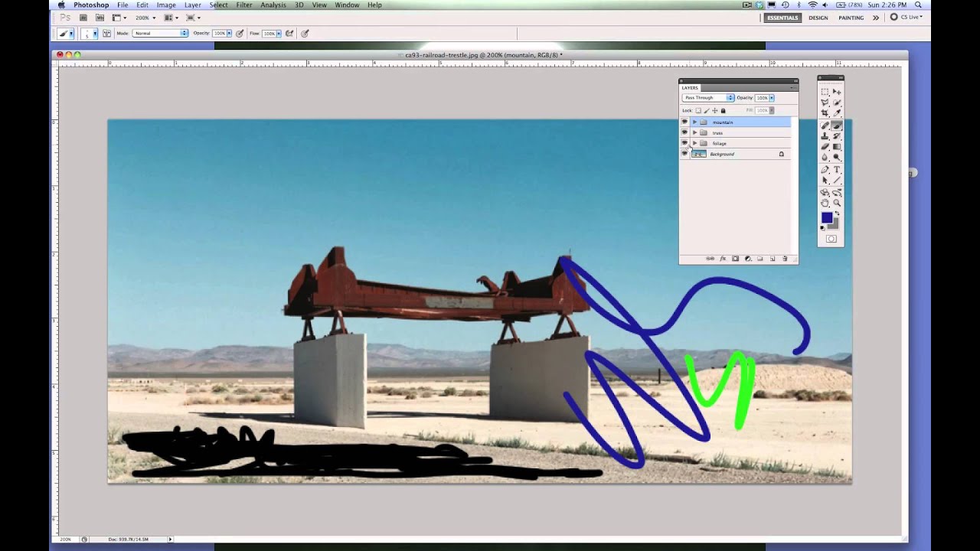Toggle lock transparent pixels
Image resolution: width=980 pixels, height=551 pixels.
698,111
